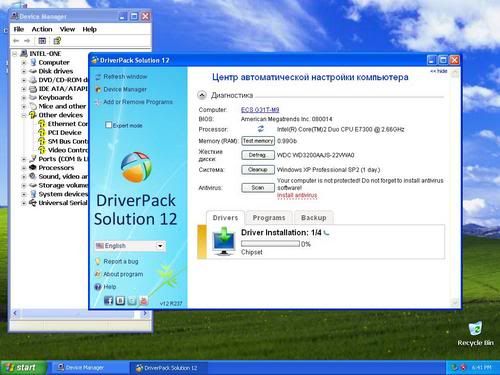Open the Action menu in Device Manager
Viewport: 500px width, 375px height.
(x=42, y=29)
